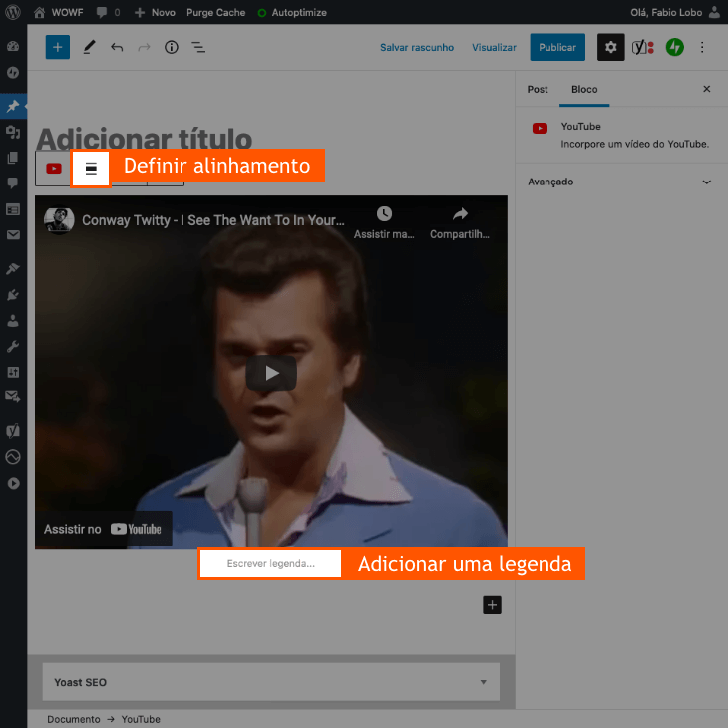Click the Escrever legenda caption field
Viewport: 728px width, 728px height.
tap(270, 563)
